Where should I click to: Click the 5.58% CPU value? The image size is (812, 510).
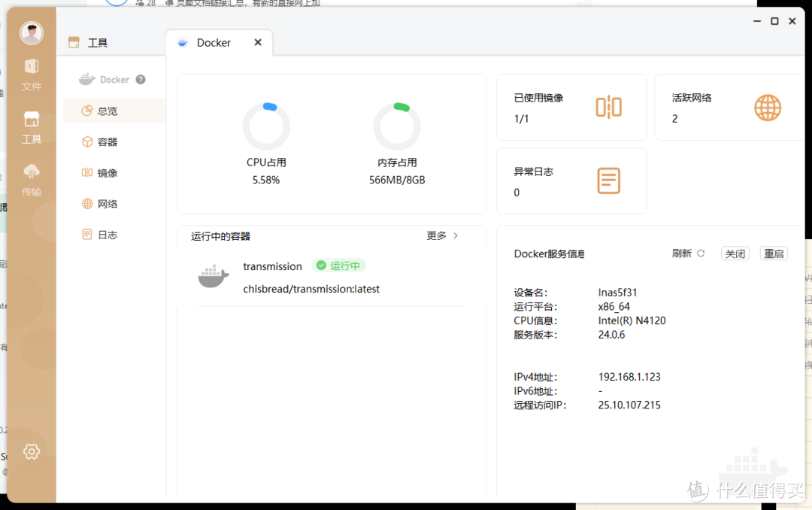tap(266, 180)
